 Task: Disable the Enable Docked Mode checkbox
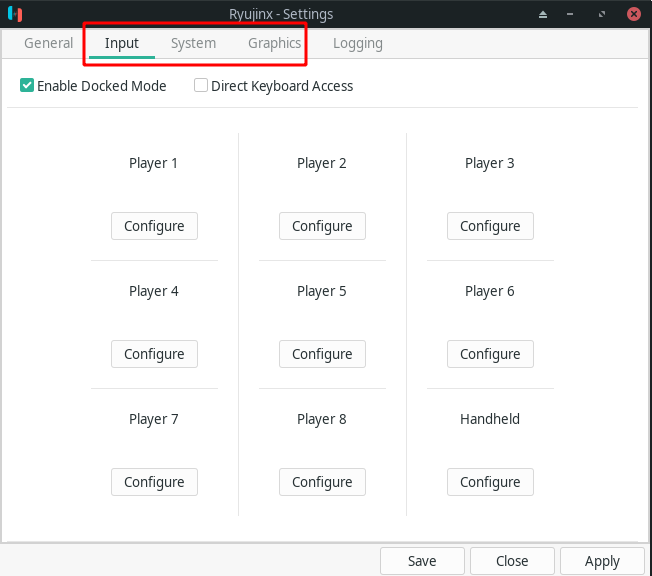27,86
